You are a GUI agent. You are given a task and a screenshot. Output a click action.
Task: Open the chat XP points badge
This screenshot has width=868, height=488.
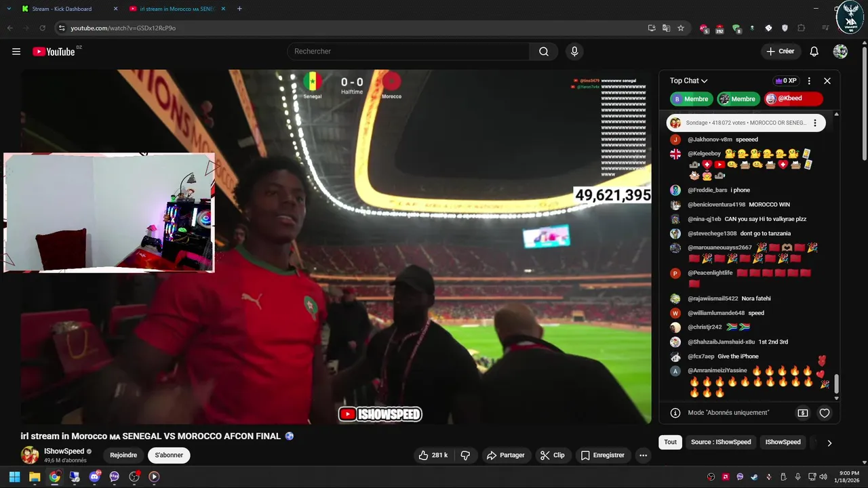(786, 81)
